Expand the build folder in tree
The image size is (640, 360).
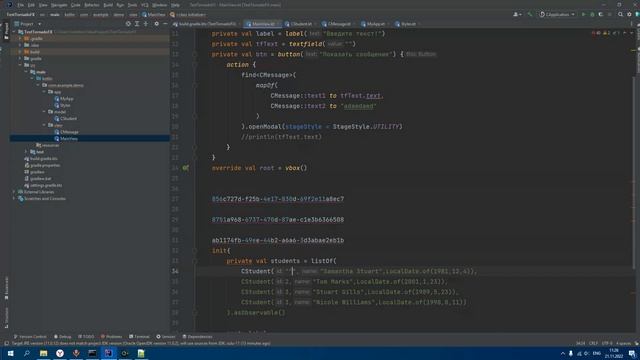tap(20, 52)
